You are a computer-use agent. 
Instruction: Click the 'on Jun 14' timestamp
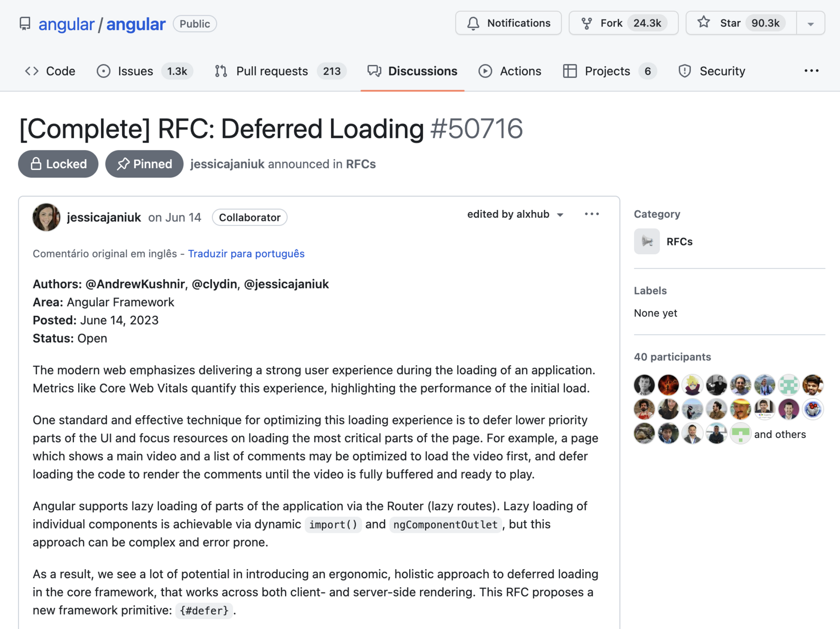(175, 218)
